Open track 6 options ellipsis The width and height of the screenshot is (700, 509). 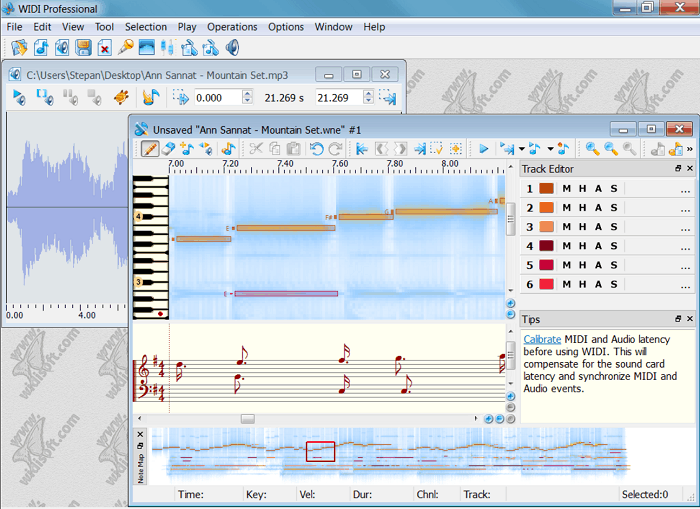(x=685, y=286)
